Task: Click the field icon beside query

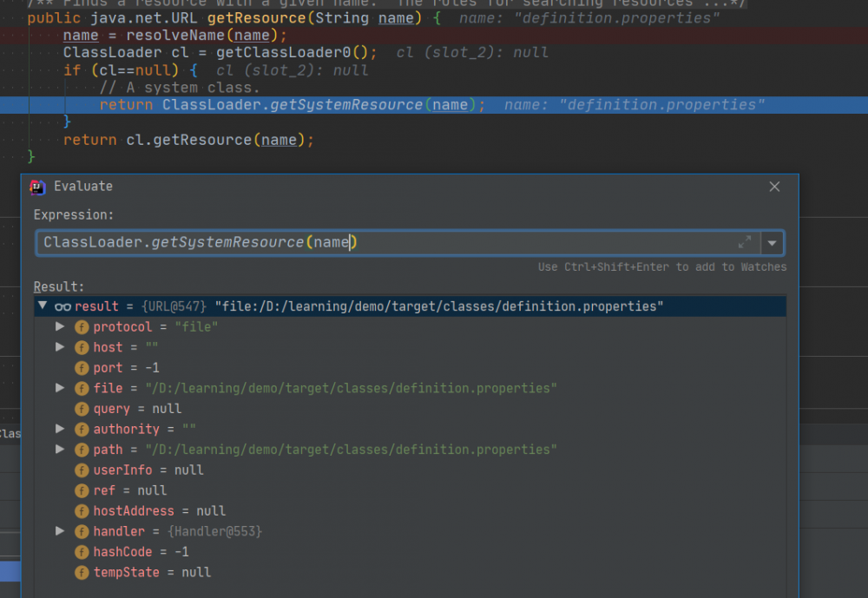Action: click(x=81, y=408)
